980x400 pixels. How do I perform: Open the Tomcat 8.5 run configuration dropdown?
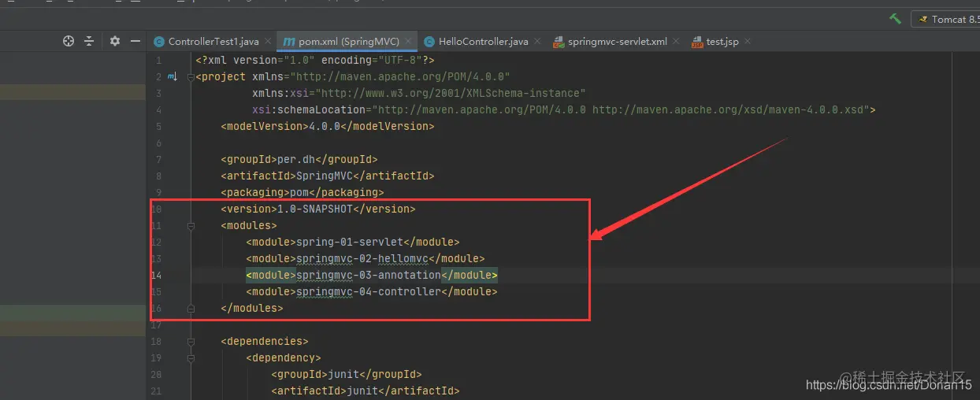[945, 19]
